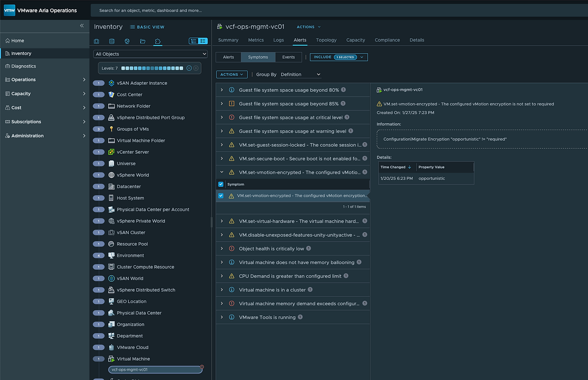Switch to the Metrics tab
Image resolution: width=588 pixels, height=380 pixels.
256,40
